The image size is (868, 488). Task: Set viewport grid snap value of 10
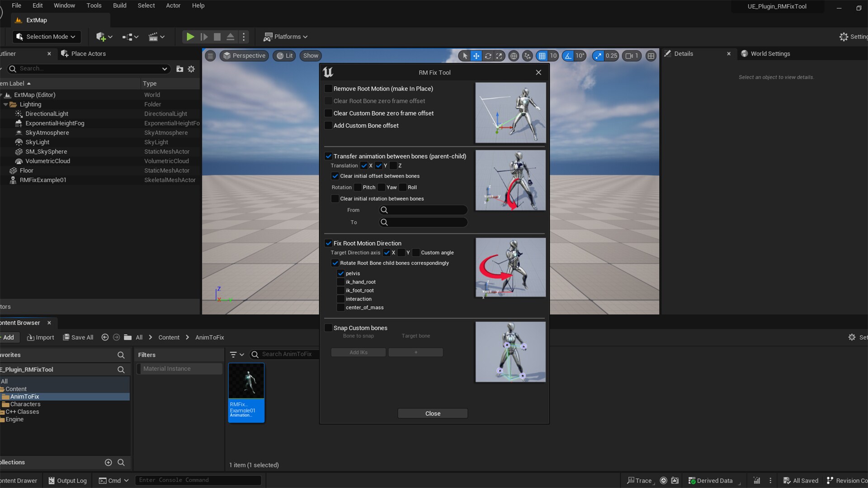(x=553, y=56)
